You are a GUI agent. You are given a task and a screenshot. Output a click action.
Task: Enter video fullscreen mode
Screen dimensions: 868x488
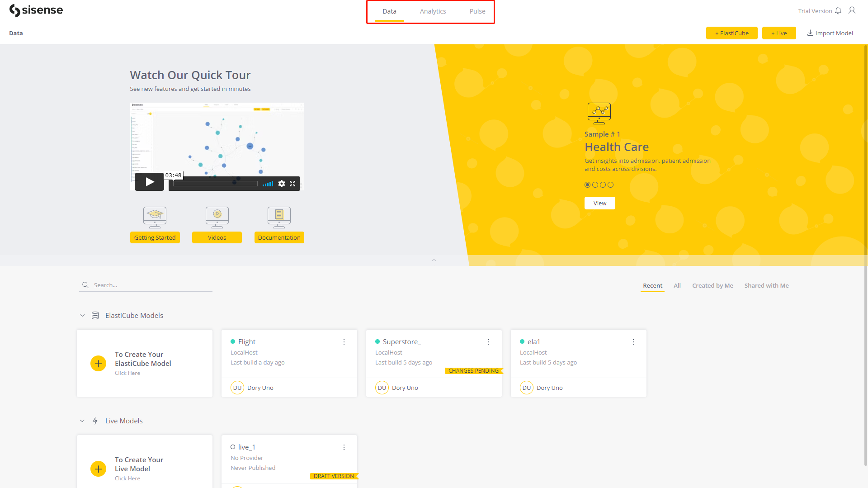click(292, 184)
